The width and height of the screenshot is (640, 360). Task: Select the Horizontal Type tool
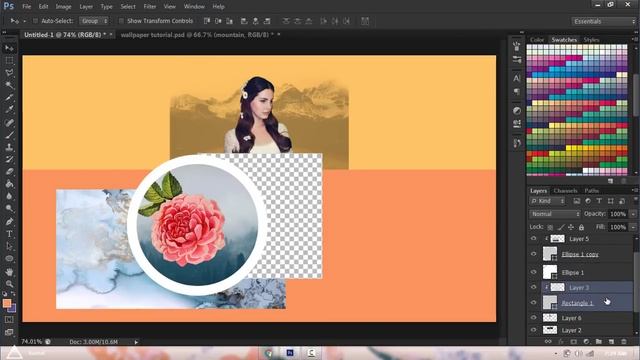(9, 234)
